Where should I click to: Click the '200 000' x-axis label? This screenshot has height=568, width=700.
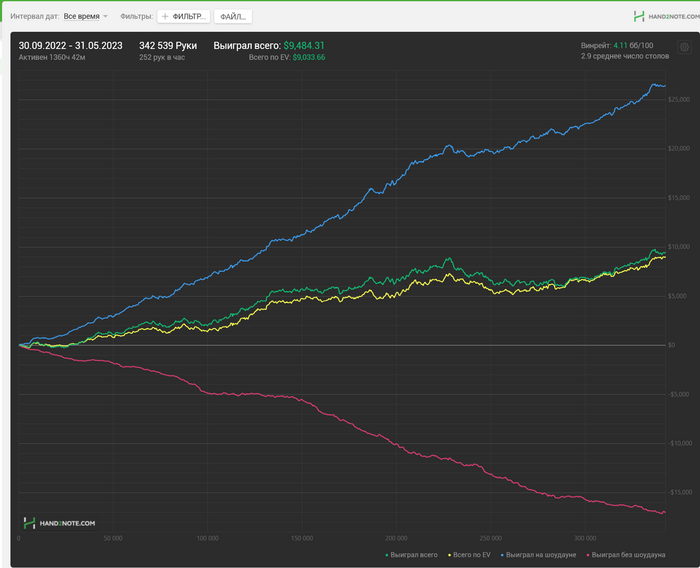[x=396, y=538]
